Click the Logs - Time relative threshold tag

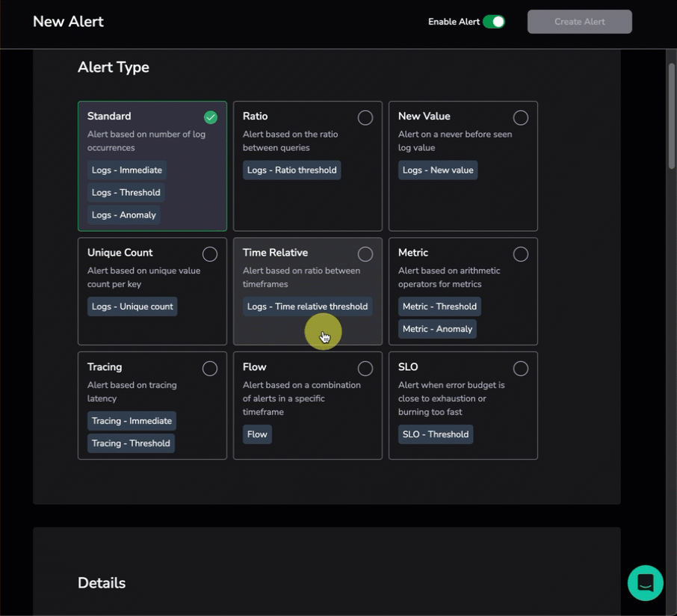[x=307, y=307]
